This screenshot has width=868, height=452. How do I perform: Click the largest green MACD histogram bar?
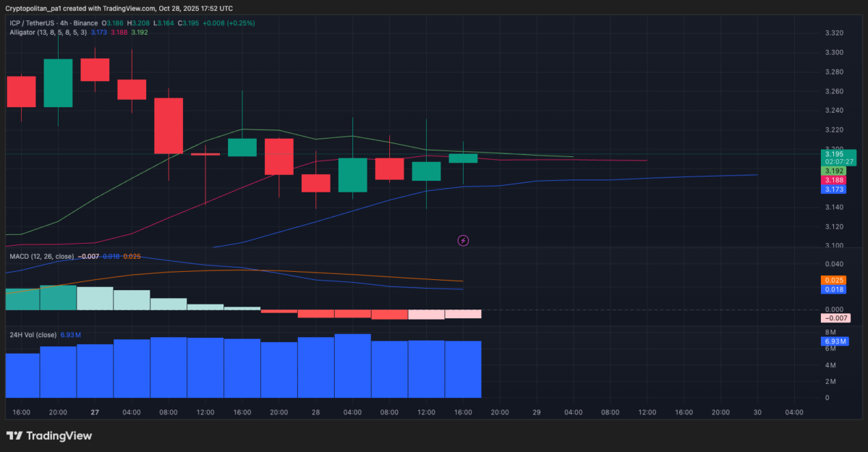click(58, 298)
